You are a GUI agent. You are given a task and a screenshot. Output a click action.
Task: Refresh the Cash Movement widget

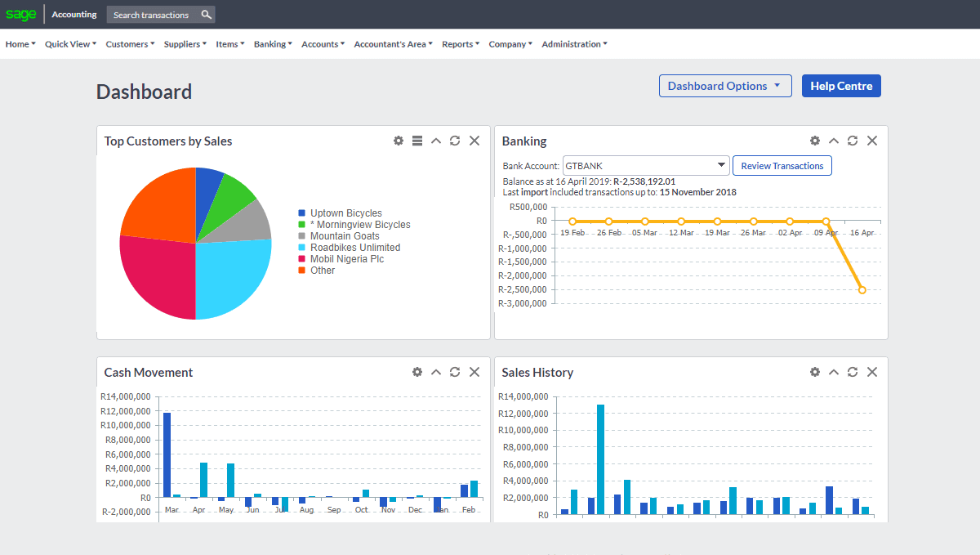point(454,372)
